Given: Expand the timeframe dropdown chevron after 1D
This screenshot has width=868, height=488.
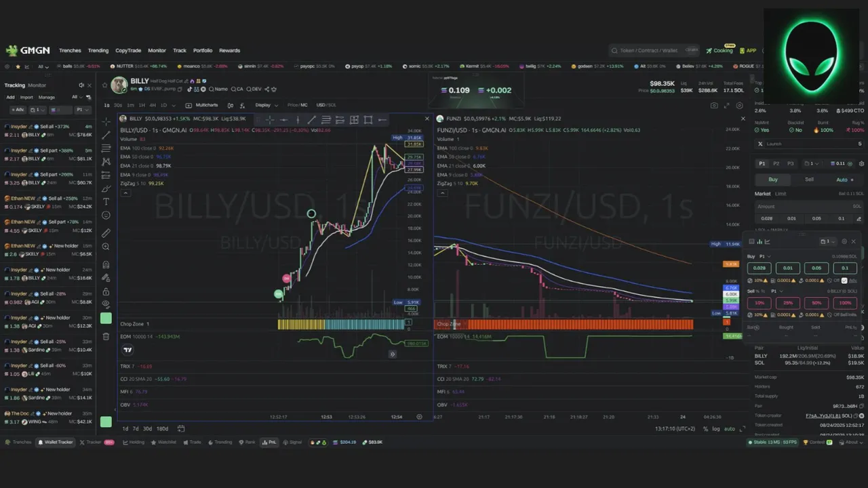Looking at the screenshot, I should point(173,105).
